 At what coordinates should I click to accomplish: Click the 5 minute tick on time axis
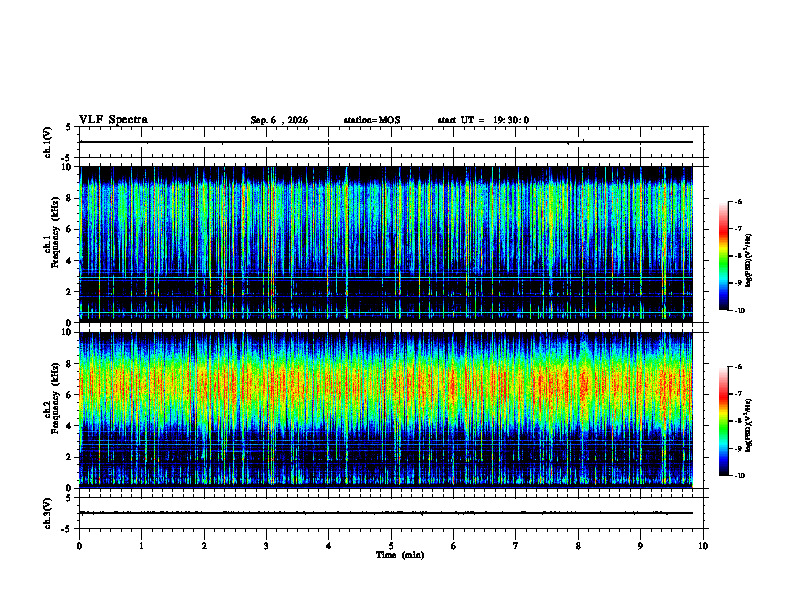point(391,546)
